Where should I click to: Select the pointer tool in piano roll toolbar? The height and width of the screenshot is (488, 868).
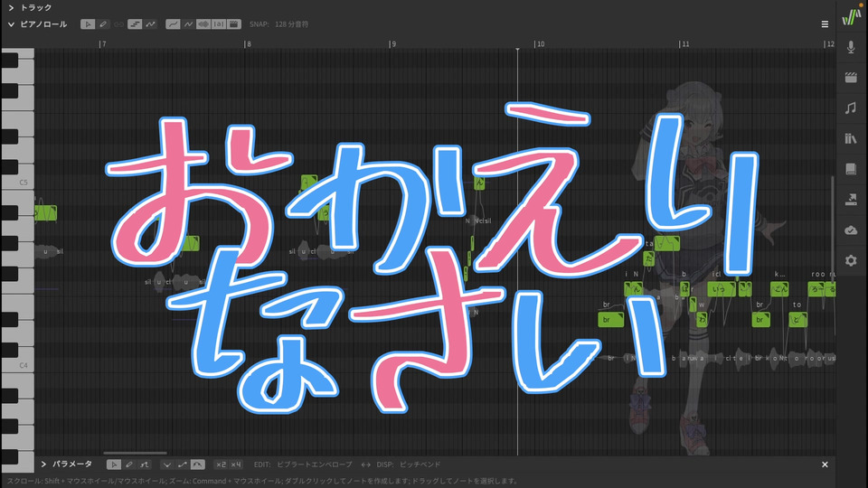(88, 24)
